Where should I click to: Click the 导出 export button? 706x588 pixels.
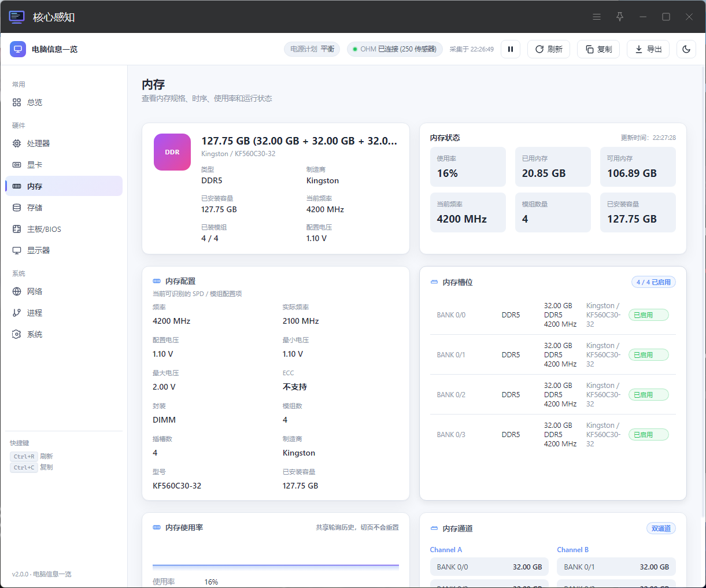tap(648, 49)
